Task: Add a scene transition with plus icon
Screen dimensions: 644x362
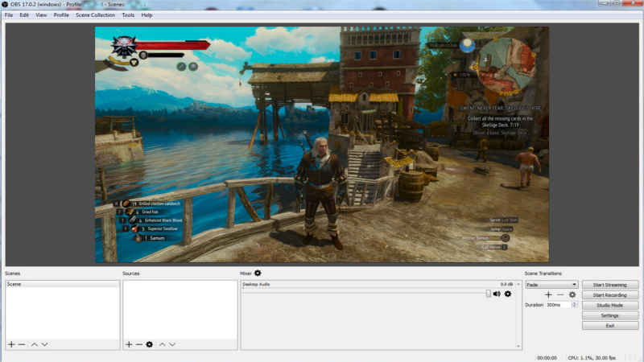Action: pyautogui.click(x=548, y=294)
